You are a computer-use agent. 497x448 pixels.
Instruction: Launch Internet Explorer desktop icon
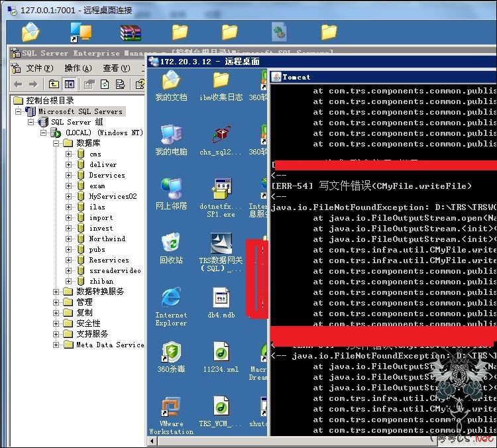pos(171,307)
